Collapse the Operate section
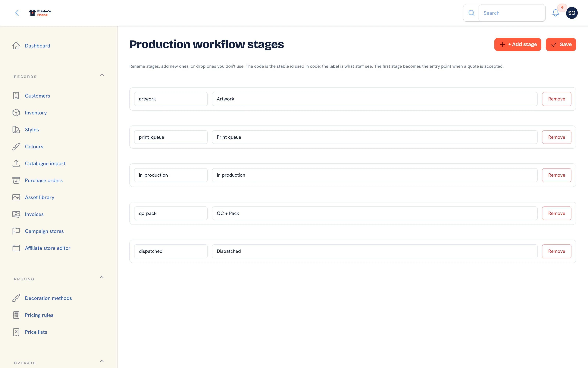 [102, 361]
